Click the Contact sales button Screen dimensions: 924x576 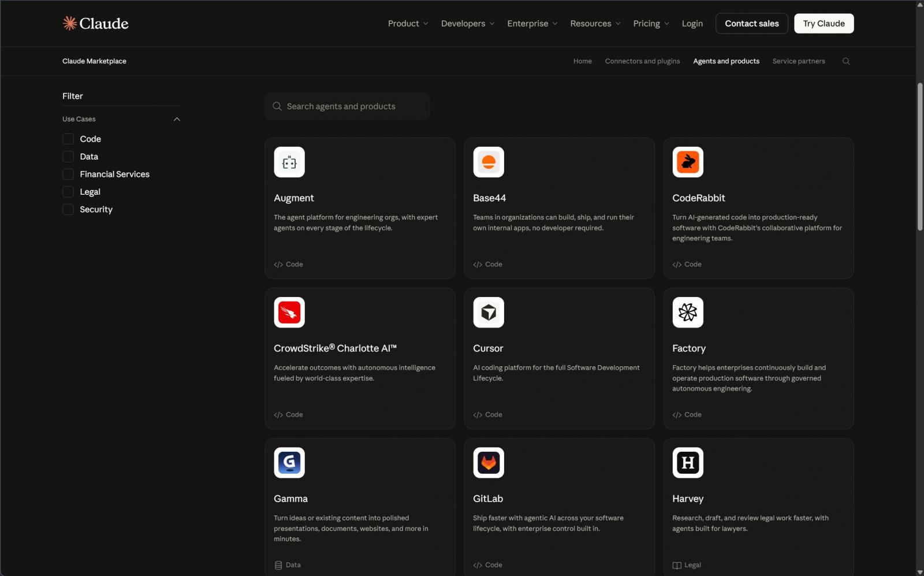pos(752,24)
